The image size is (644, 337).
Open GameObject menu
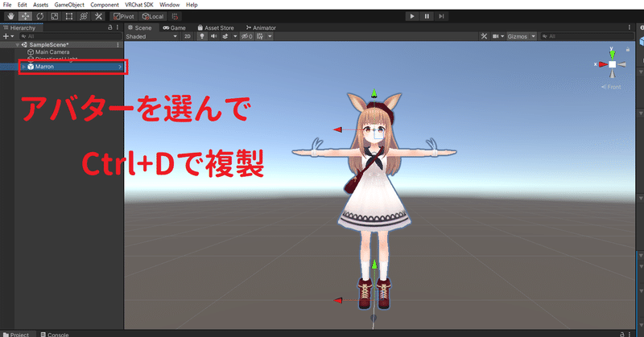pyautogui.click(x=69, y=5)
